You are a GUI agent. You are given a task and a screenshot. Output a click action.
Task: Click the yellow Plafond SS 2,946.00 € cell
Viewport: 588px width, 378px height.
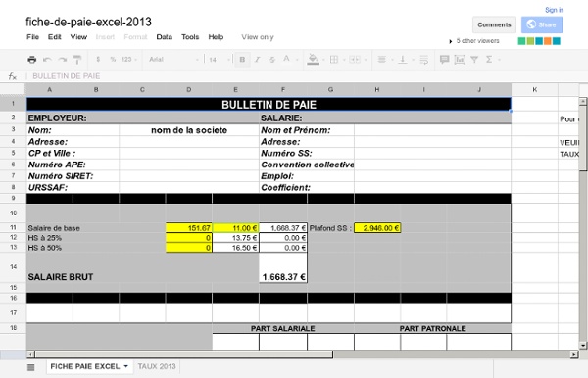click(377, 228)
